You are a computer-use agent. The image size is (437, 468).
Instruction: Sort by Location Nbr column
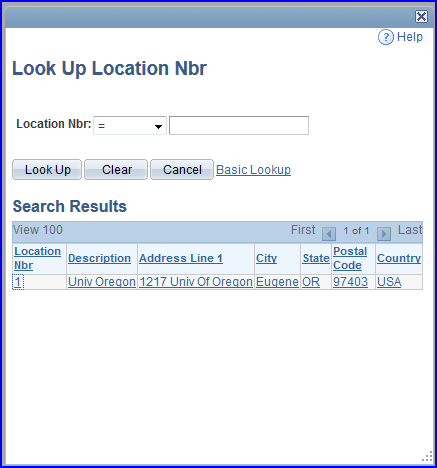pyautogui.click(x=37, y=258)
